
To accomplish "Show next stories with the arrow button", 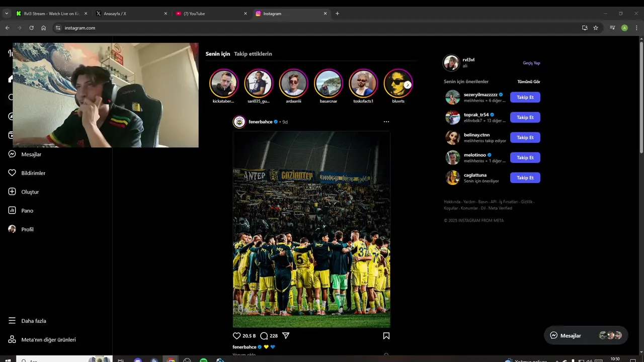I will click(x=408, y=85).
